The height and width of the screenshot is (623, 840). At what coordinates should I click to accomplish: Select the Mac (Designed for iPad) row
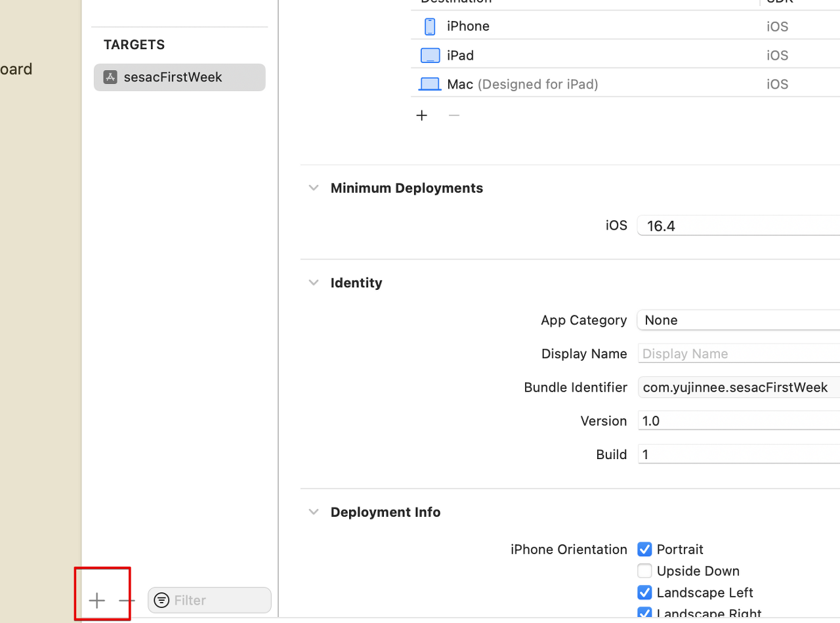tap(625, 84)
